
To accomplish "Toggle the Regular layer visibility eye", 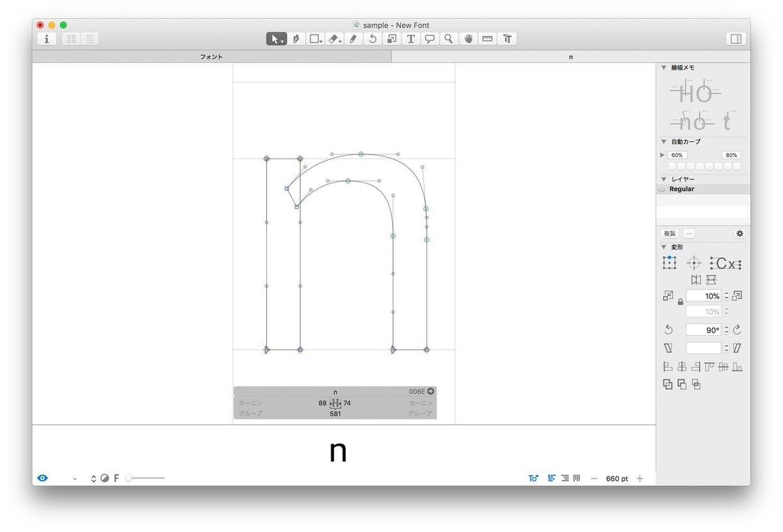I will pos(662,189).
